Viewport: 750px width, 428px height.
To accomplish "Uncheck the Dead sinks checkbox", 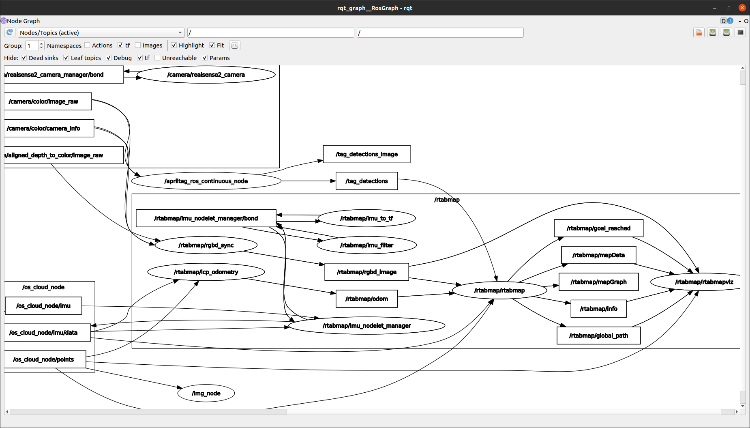I will tap(24, 57).
